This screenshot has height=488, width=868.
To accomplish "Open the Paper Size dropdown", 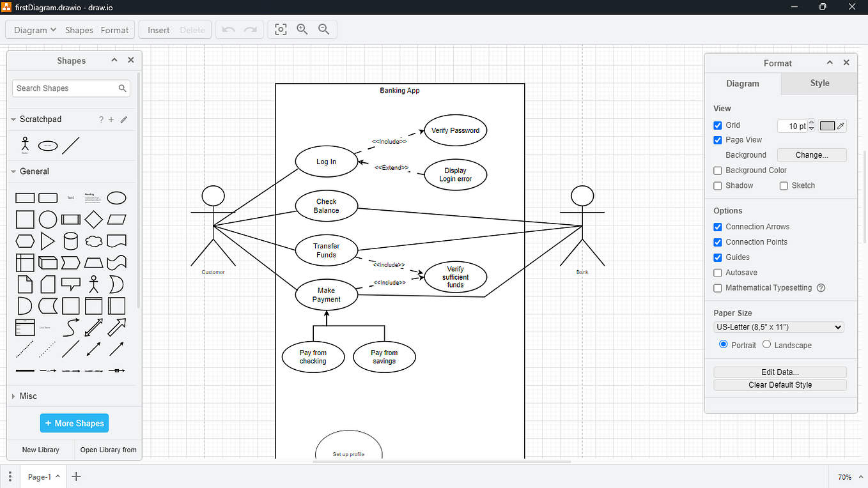I will (x=779, y=326).
